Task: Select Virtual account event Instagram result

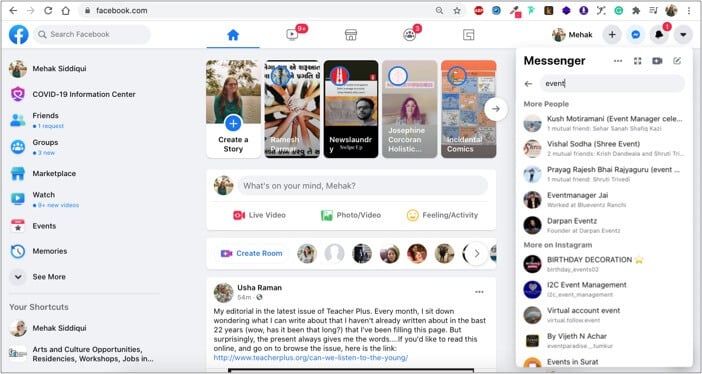Action: click(x=604, y=315)
